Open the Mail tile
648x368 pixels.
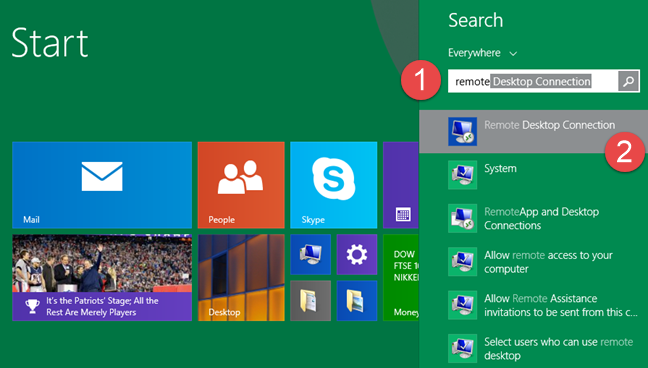[x=102, y=185]
